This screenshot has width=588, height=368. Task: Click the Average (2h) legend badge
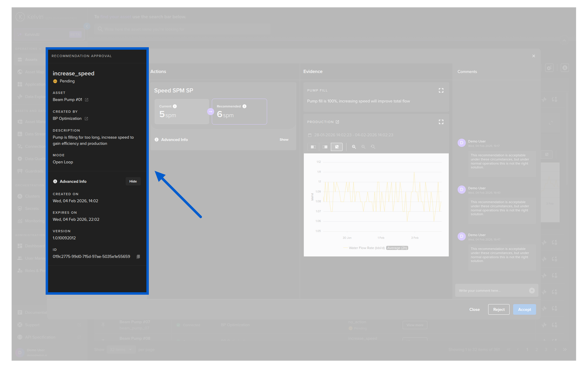397,248
